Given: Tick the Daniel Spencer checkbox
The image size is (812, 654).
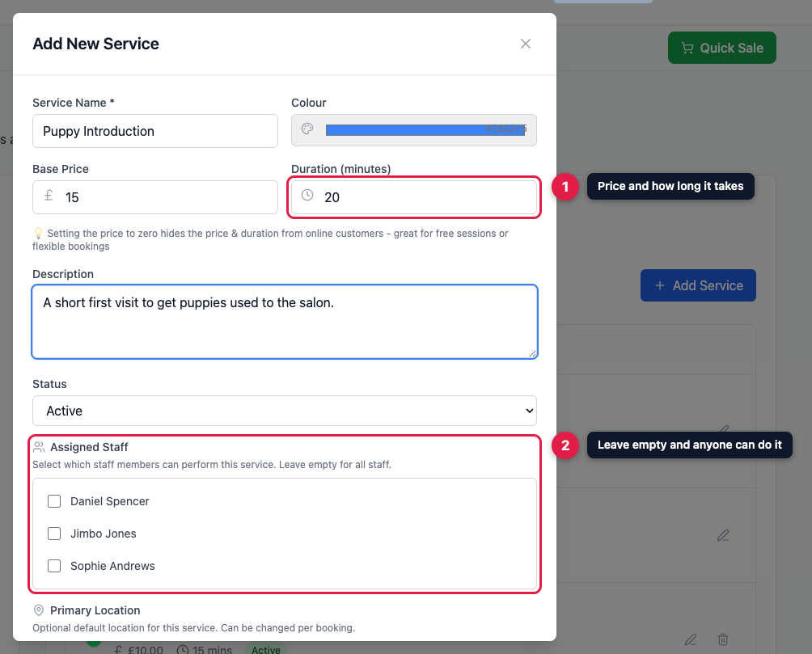Looking at the screenshot, I should [x=54, y=501].
